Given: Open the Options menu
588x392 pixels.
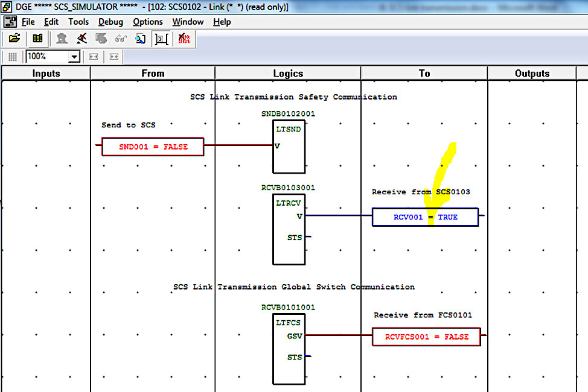Looking at the screenshot, I should (x=148, y=22).
